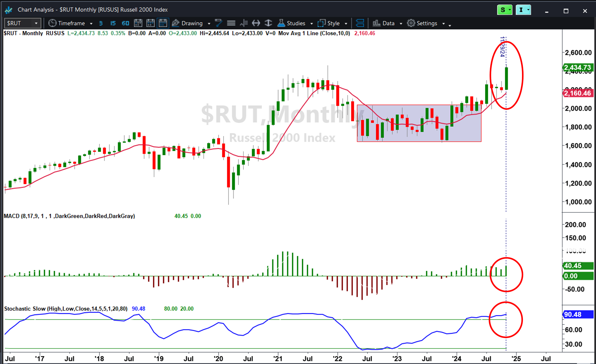Open the Data menu label
The height and width of the screenshot is (364, 596).
[388, 23]
